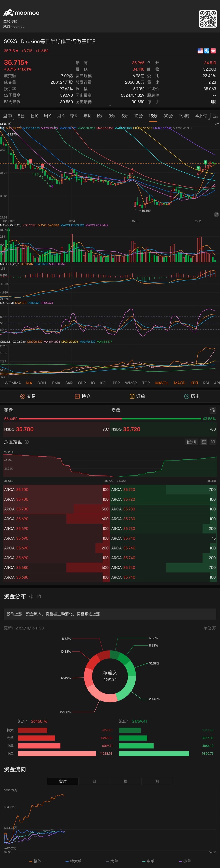Tap the 买盘/卖盘 ratio bar

tap(110, 419)
